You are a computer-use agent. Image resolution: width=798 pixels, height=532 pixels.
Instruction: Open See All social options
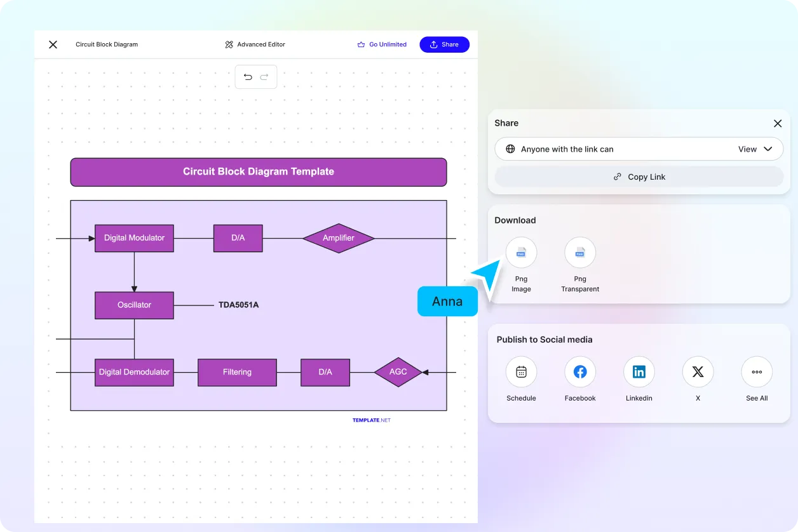757,372
